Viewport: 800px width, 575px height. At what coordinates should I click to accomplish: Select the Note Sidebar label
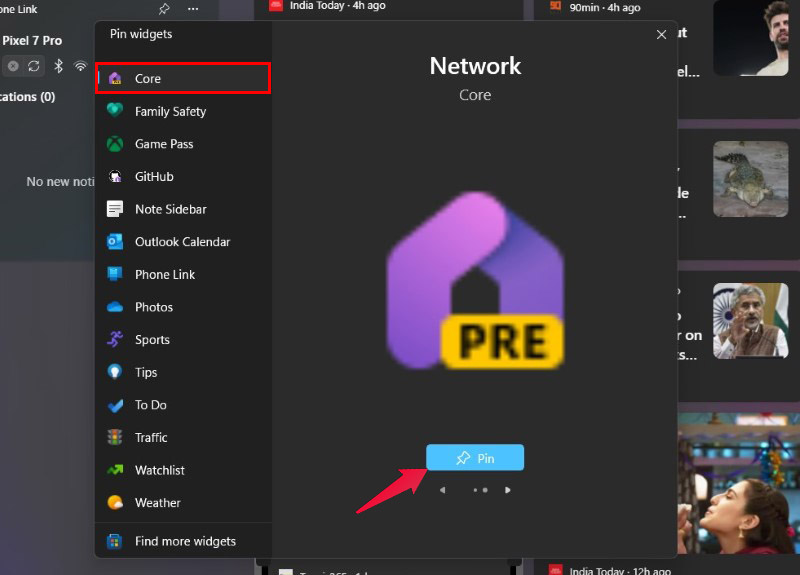click(170, 209)
